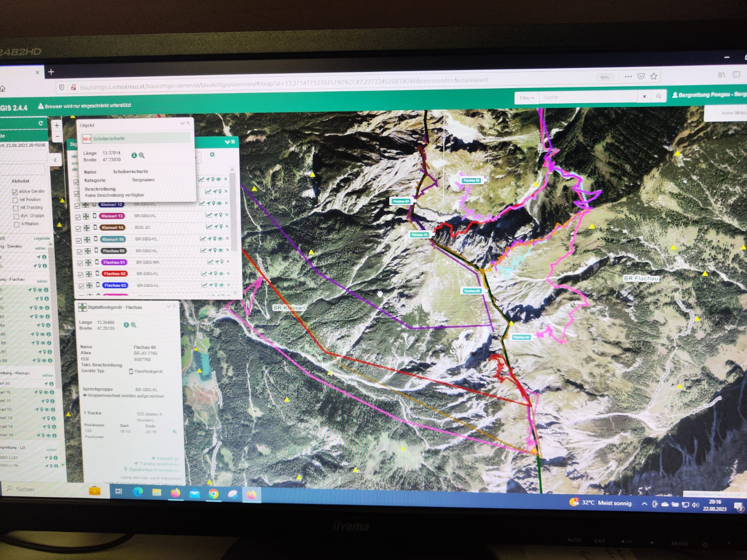Toggle the Autopilot link in Flachau panel
The width and height of the screenshot is (747, 560).
165,458
